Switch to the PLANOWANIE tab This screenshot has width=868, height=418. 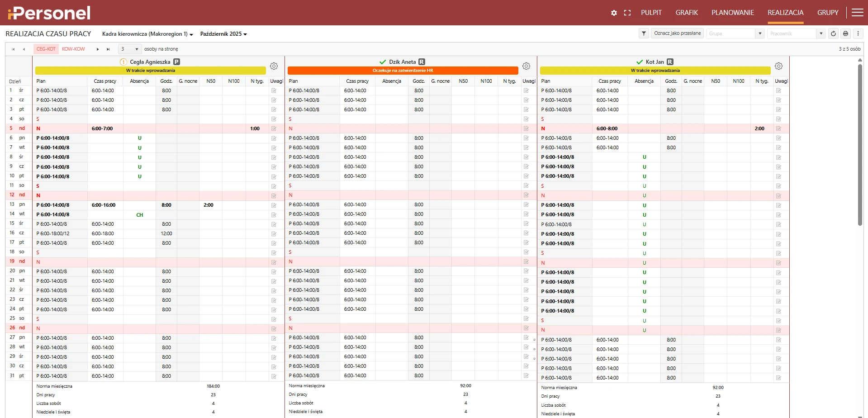732,13
